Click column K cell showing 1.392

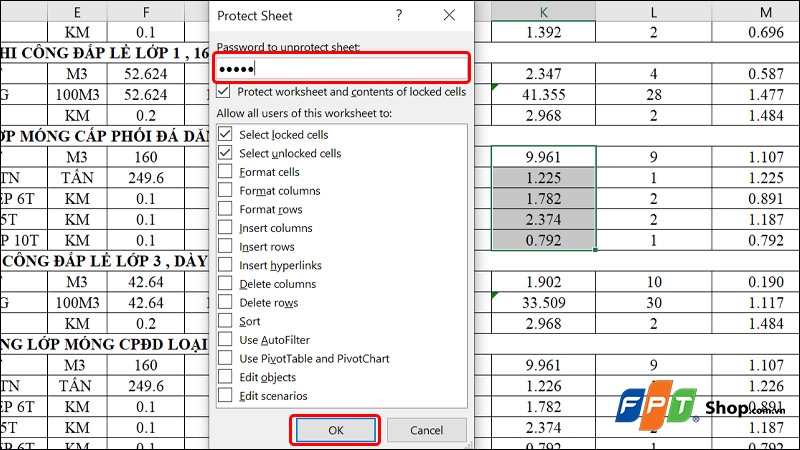pyautogui.click(x=543, y=32)
